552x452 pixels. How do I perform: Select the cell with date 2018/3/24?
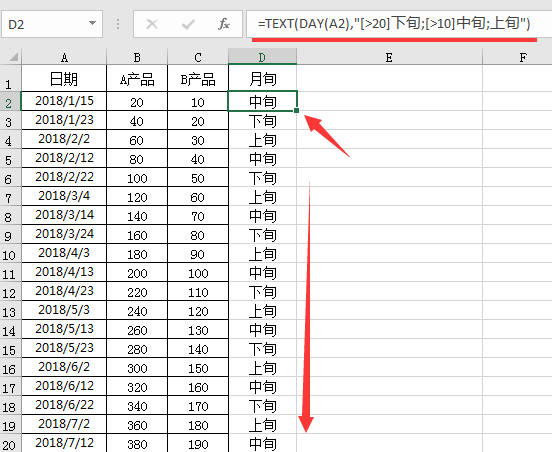[x=64, y=234]
